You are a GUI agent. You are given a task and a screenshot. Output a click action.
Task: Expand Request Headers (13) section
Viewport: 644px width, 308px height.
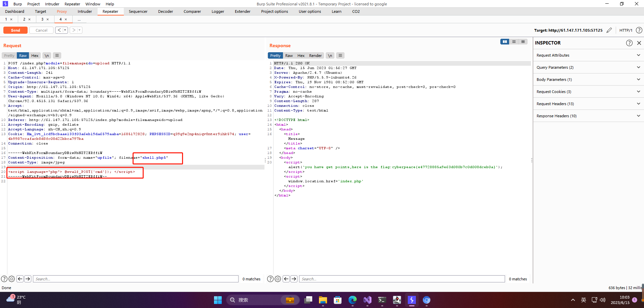pyautogui.click(x=588, y=104)
